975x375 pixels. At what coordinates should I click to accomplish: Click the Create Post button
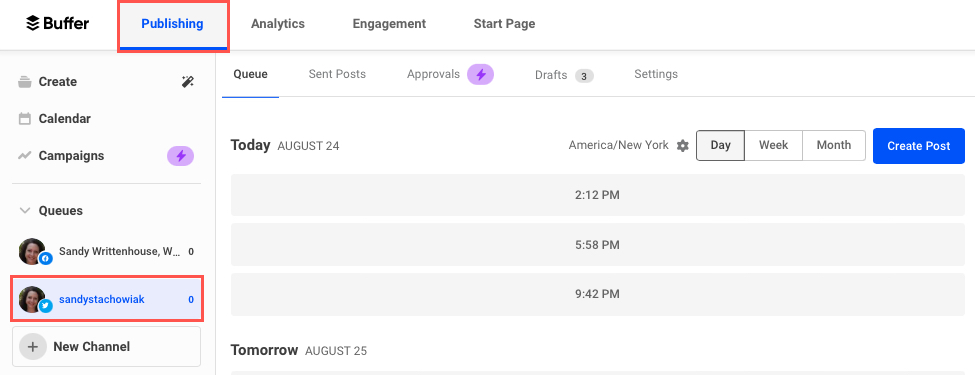(x=918, y=146)
